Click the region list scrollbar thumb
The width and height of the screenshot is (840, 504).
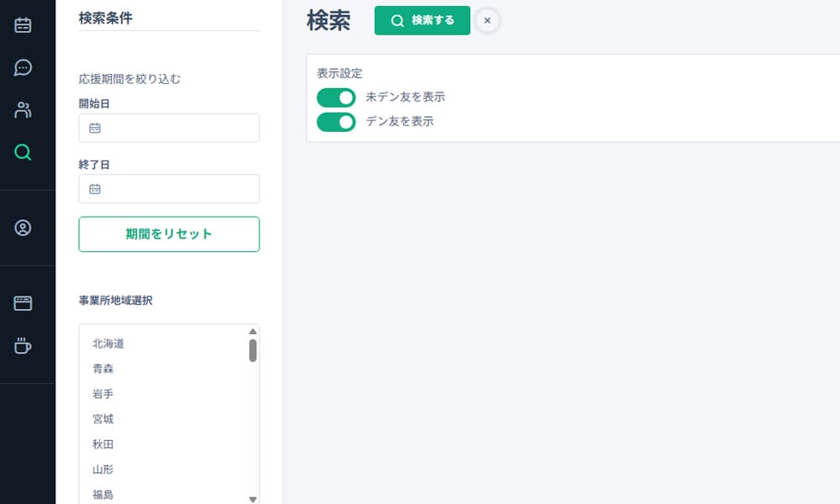(253, 350)
